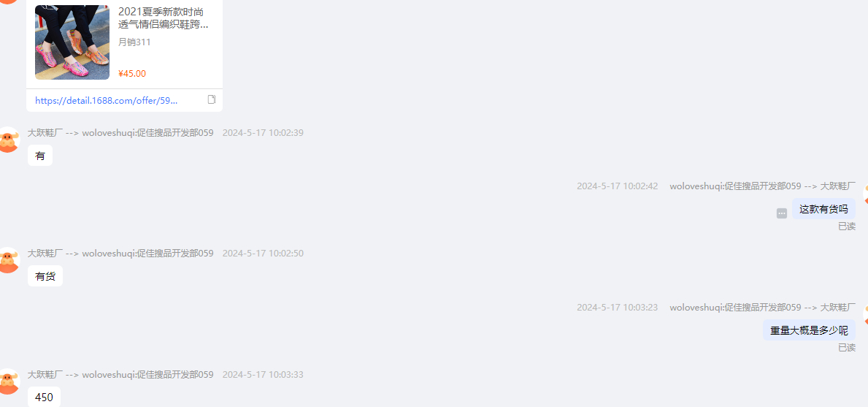Open the woven shoes product thumbnail
This screenshot has width=868, height=407.
[x=72, y=42]
